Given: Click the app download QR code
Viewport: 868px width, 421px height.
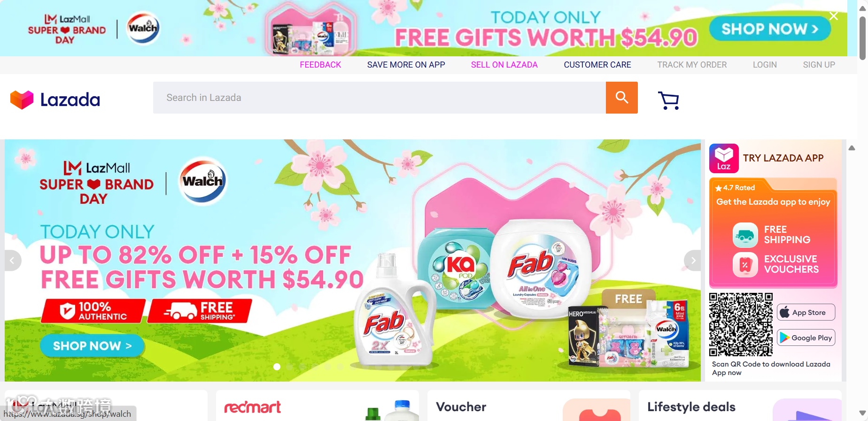Looking at the screenshot, I should pyautogui.click(x=741, y=324).
